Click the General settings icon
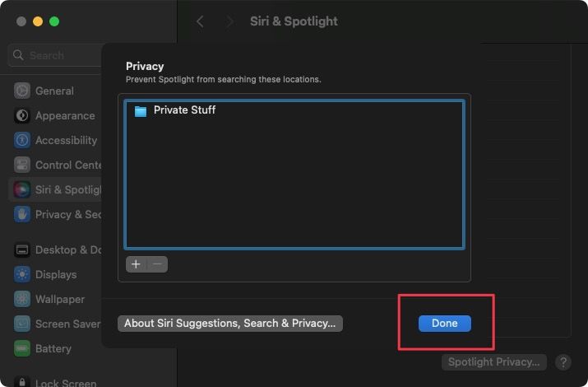 click(x=21, y=91)
